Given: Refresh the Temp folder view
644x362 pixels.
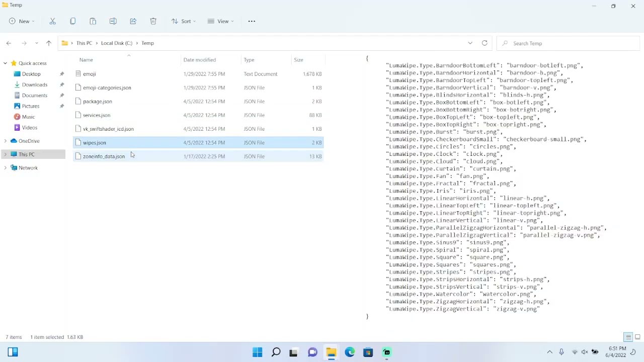Looking at the screenshot, I should click(x=485, y=43).
